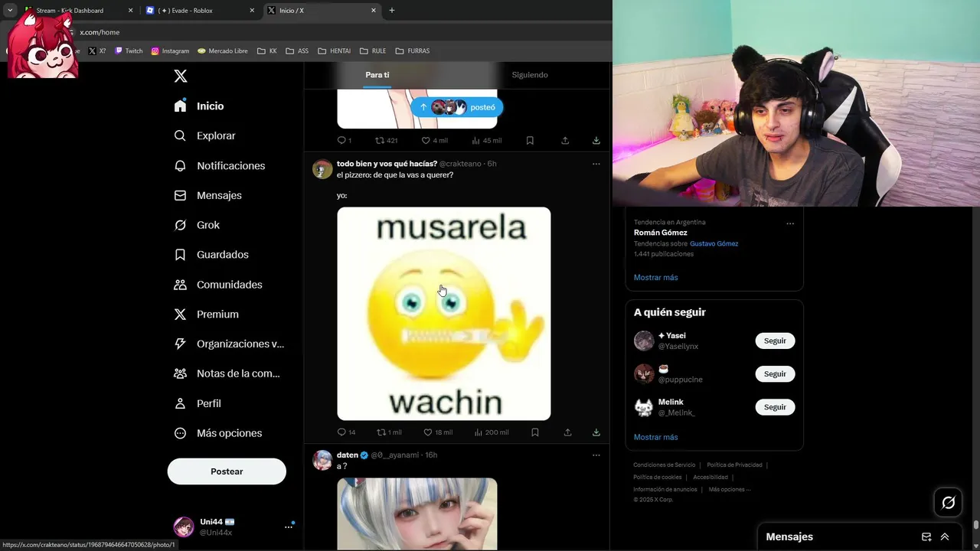Open Política de cookies link
The width and height of the screenshot is (980, 551).
click(658, 477)
